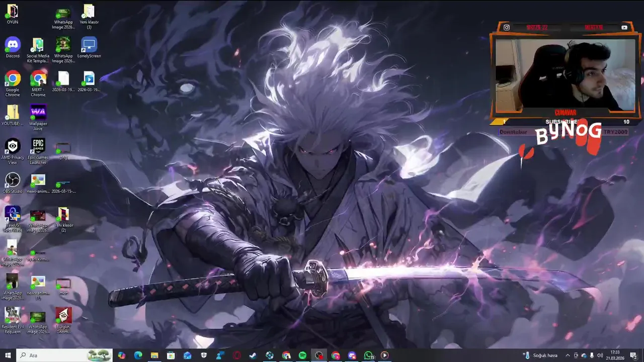Open Yeni klasör (3) folder

click(89, 16)
